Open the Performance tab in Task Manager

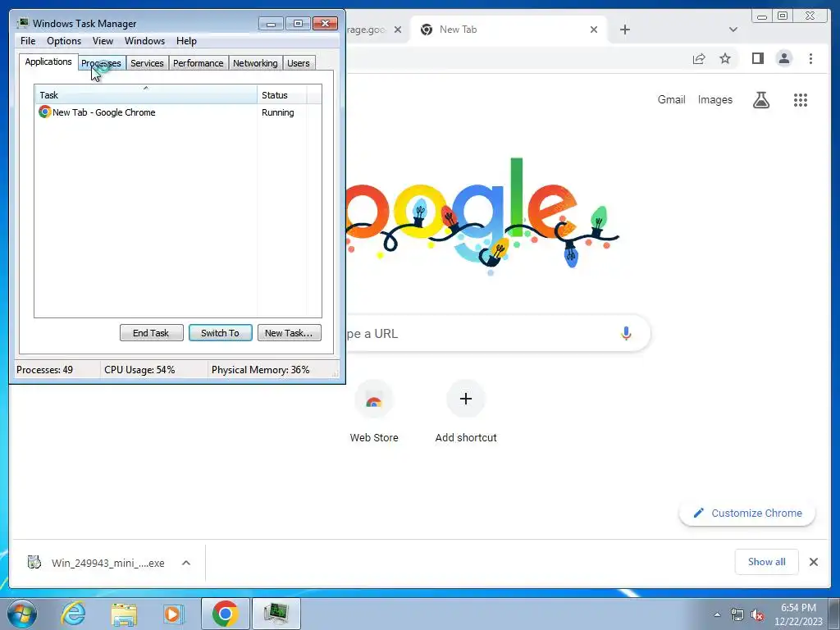pos(198,63)
